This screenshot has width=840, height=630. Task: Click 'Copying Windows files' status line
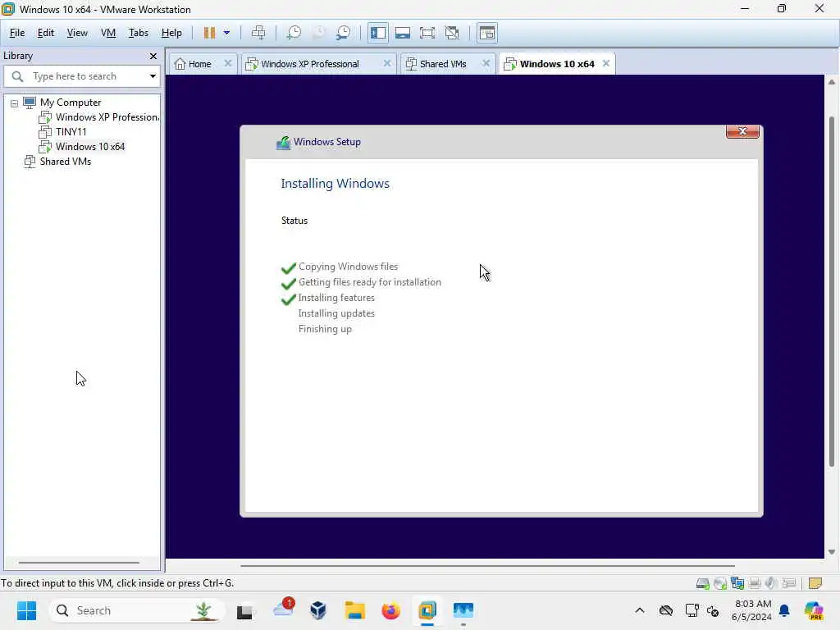[348, 267]
